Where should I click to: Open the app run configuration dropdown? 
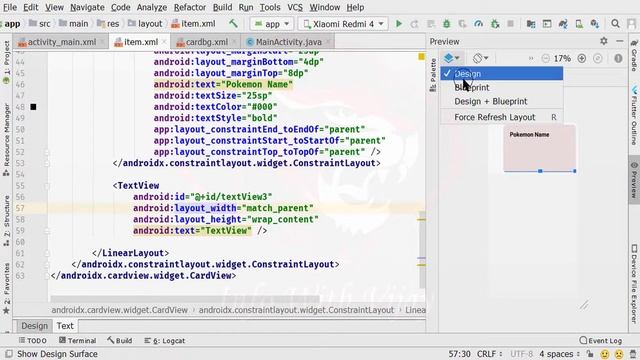pos(271,24)
